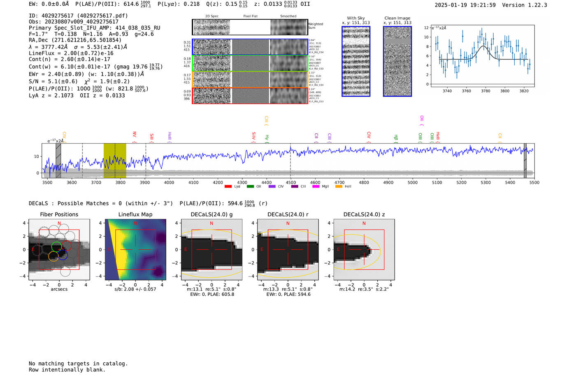The height and width of the screenshot is (392, 576).
Task: Select the magenta MgII legend swatch
Action: click(316, 187)
